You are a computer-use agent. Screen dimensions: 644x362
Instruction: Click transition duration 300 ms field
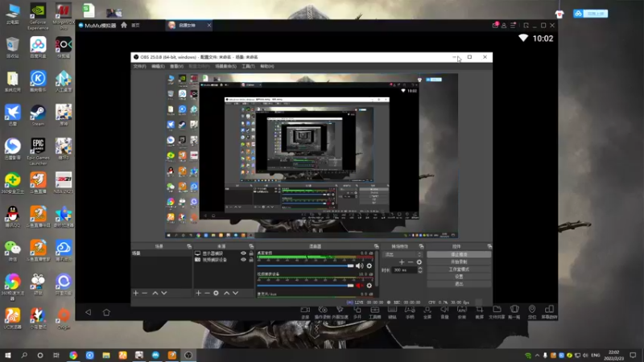[x=405, y=270]
